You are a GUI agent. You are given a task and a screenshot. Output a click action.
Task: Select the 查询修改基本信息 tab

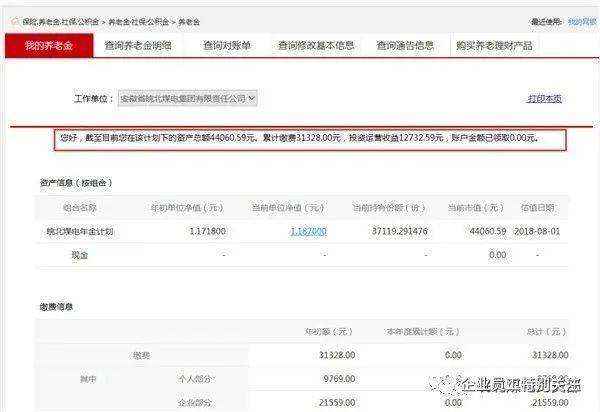pos(316,46)
